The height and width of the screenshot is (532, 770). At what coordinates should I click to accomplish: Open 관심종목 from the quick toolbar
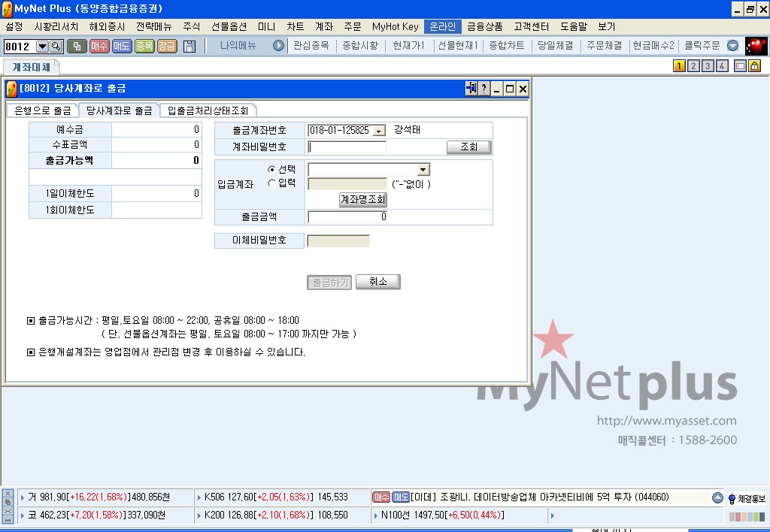(x=311, y=46)
